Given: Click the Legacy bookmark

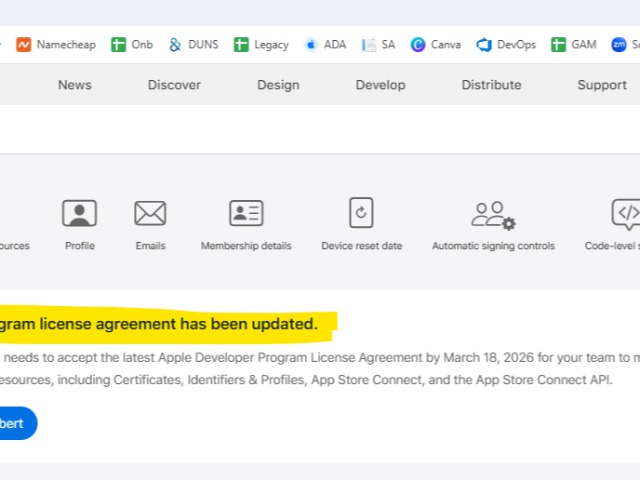Looking at the screenshot, I should [x=261, y=44].
